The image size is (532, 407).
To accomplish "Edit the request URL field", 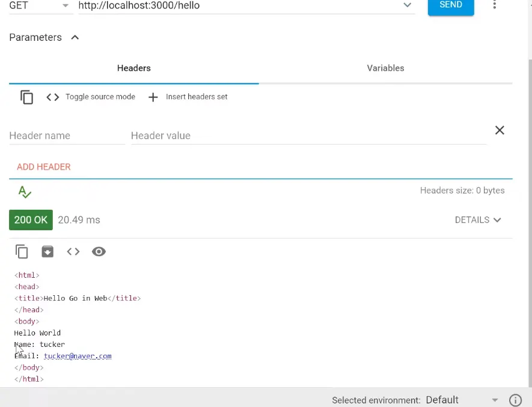I will 239,5.
